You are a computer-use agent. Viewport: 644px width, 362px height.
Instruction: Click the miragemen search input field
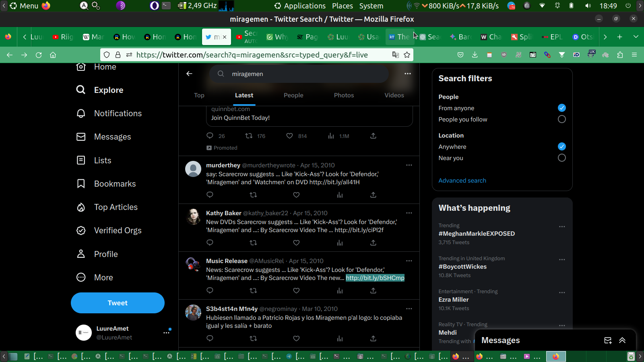coord(299,74)
